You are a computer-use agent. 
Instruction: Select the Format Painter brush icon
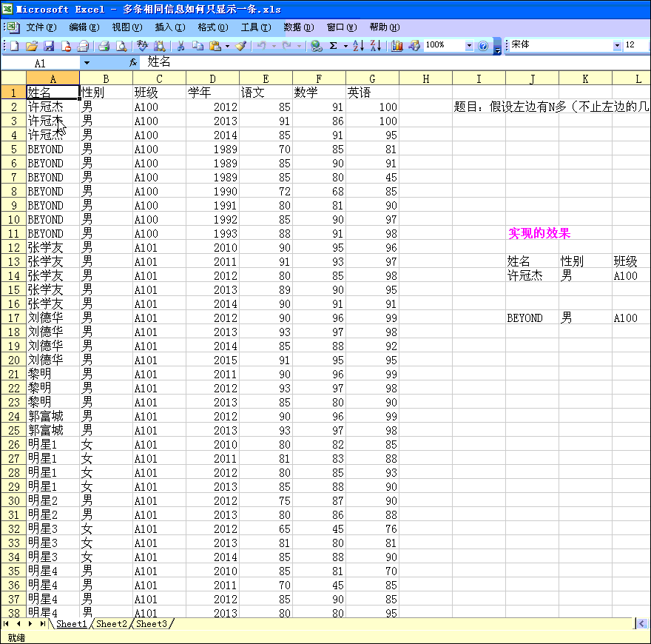(240, 46)
